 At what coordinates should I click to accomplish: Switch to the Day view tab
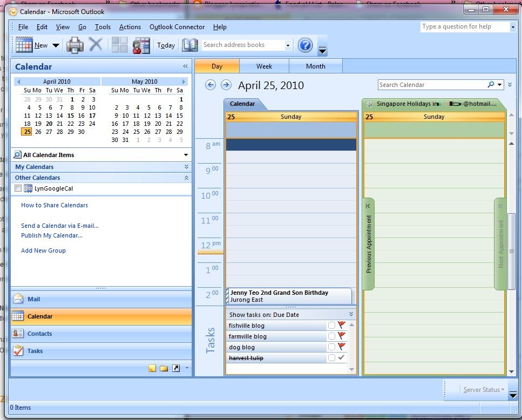[217, 66]
